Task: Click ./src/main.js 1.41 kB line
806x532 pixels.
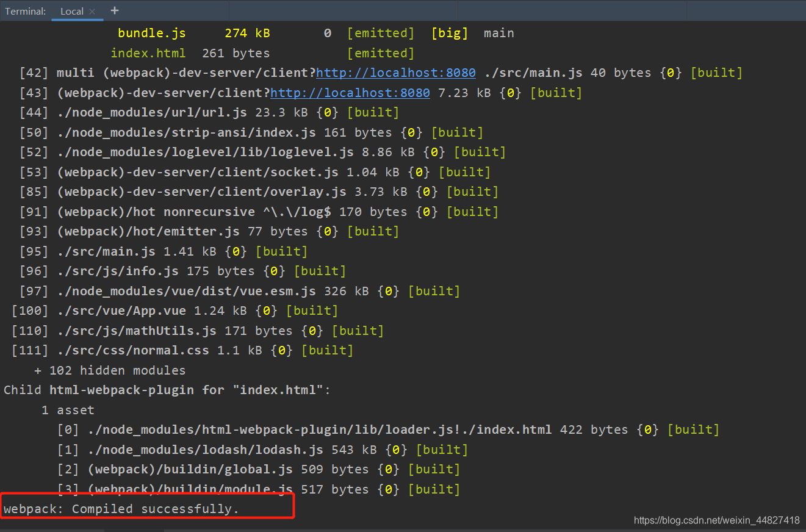Action: pos(164,251)
